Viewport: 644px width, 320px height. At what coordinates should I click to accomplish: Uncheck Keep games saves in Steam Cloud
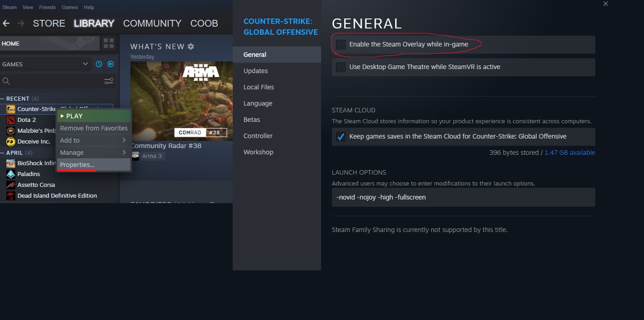pyautogui.click(x=341, y=136)
